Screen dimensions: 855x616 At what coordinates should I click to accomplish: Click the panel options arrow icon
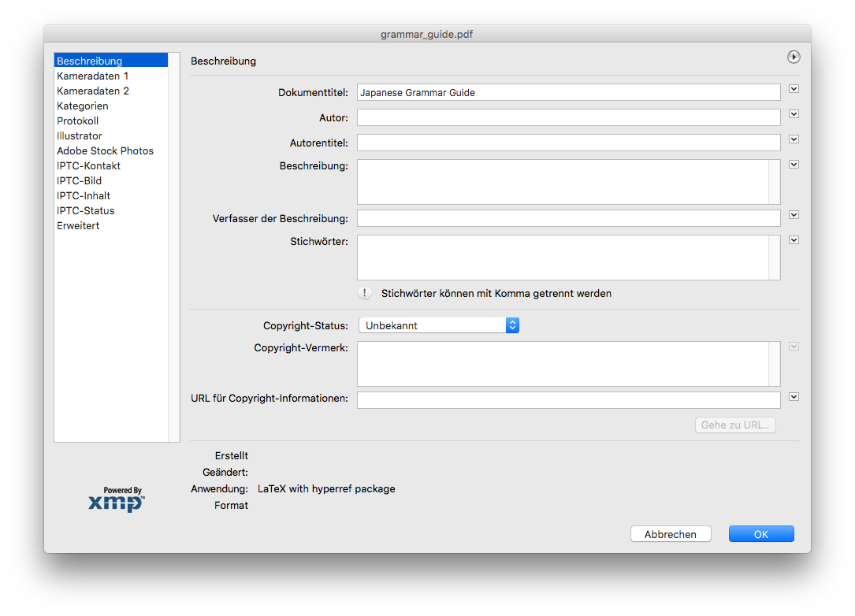pyautogui.click(x=794, y=57)
